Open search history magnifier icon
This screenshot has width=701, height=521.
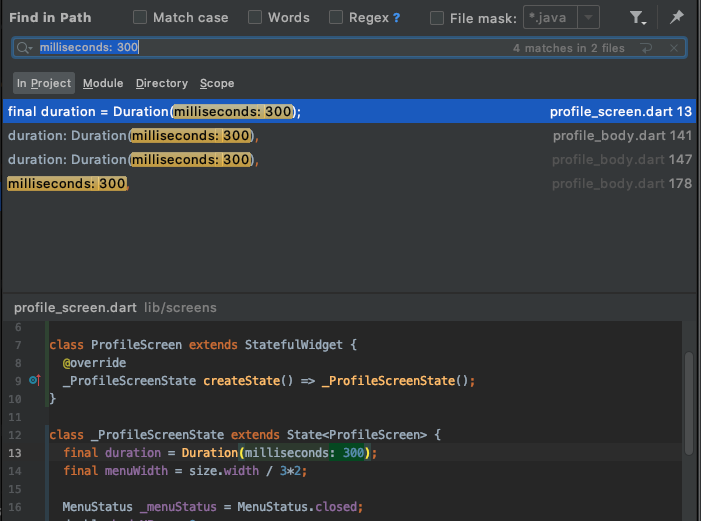(x=25, y=47)
